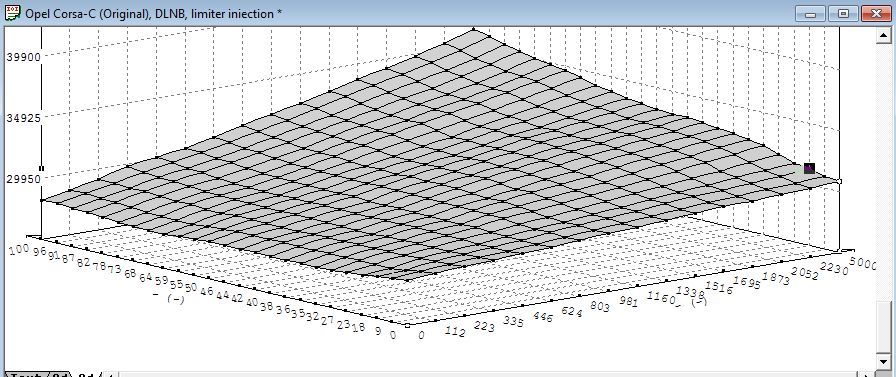Restore down the map window
This screenshot has height=377, width=896.
(844, 14)
